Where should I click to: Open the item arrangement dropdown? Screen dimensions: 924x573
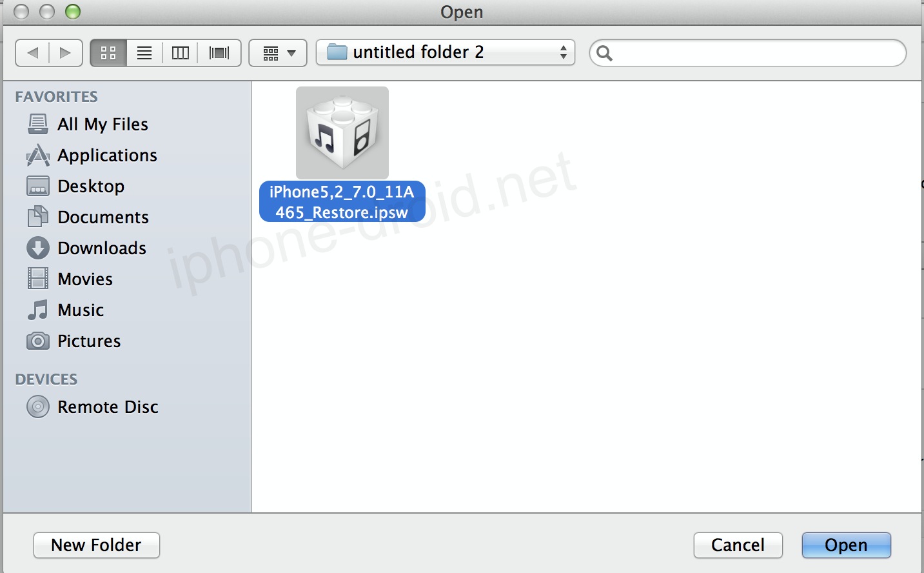pyautogui.click(x=277, y=53)
